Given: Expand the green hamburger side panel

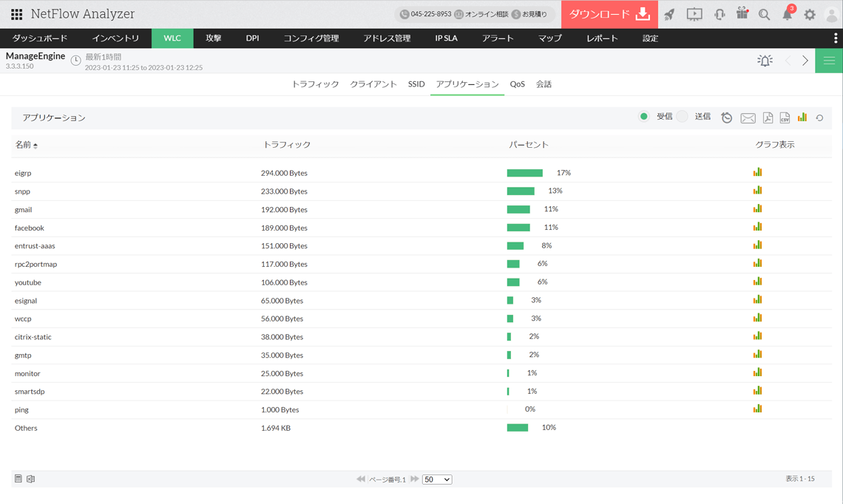Looking at the screenshot, I should (x=829, y=61).
